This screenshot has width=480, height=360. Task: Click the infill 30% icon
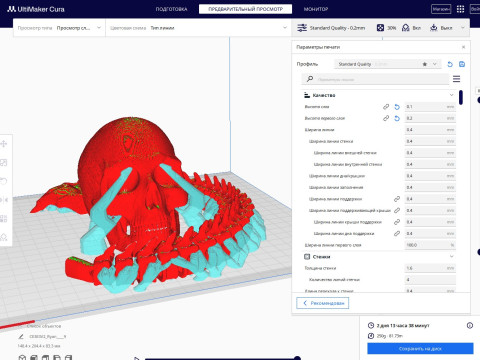point(380,28)
